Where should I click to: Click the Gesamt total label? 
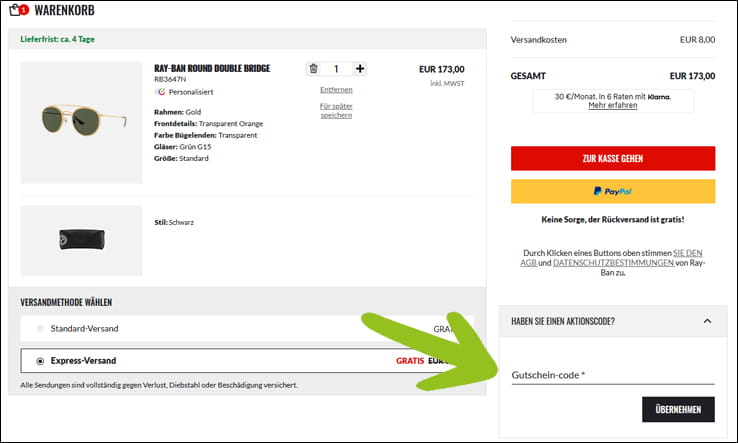[528, 76]
